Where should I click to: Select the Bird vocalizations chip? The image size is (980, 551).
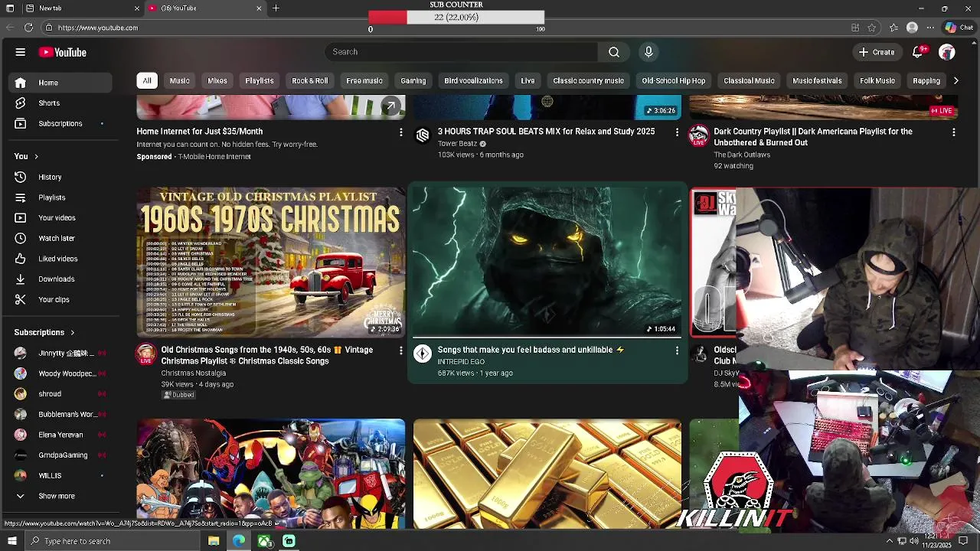(x=473, y=80)
